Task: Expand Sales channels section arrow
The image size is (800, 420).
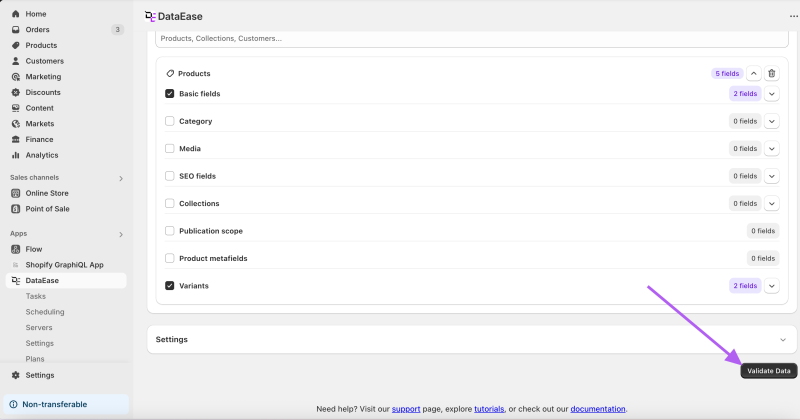Action: click(121, 178)
